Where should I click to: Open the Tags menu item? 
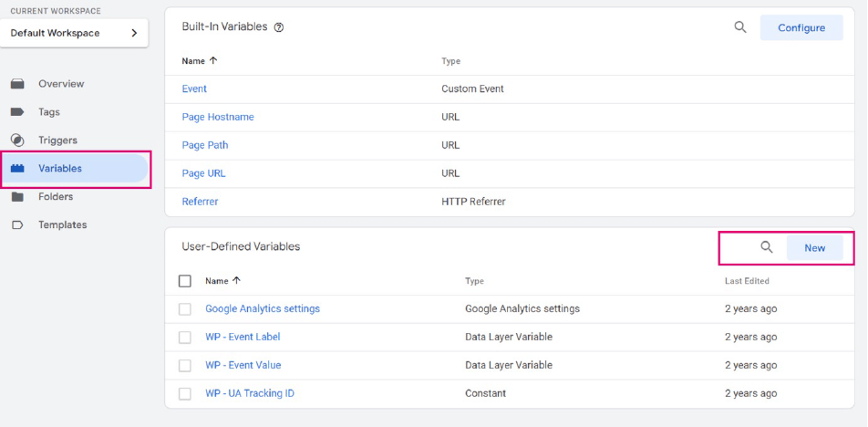pyautogui.click(x=48, y=112)
